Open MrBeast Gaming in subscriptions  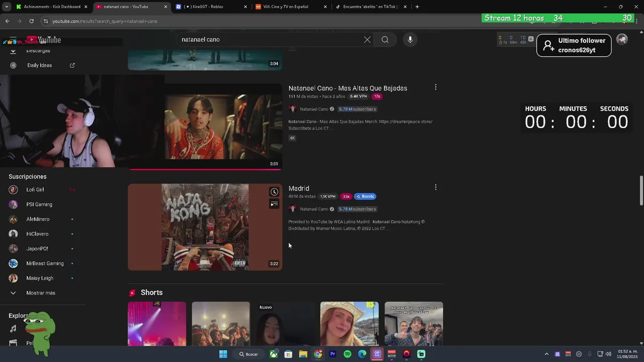[45, 263]
